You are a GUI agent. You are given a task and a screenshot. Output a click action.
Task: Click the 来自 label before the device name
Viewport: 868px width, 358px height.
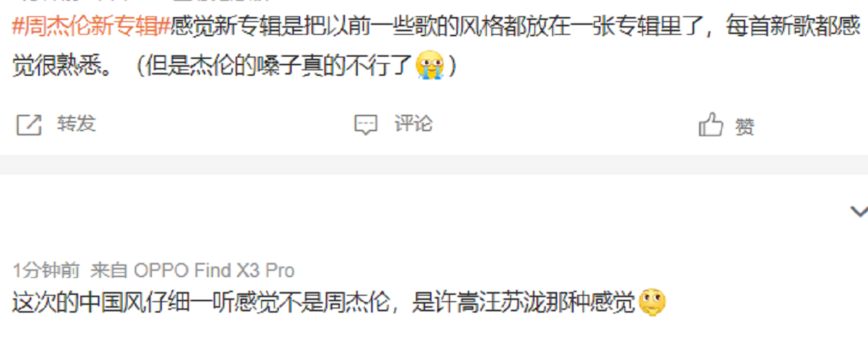(109, 270)
